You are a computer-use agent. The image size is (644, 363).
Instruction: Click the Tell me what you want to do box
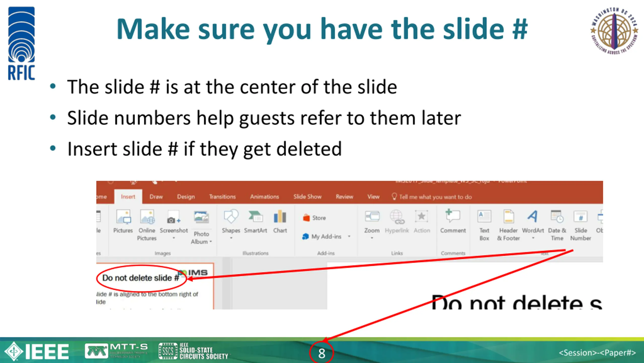coord(432,197)
